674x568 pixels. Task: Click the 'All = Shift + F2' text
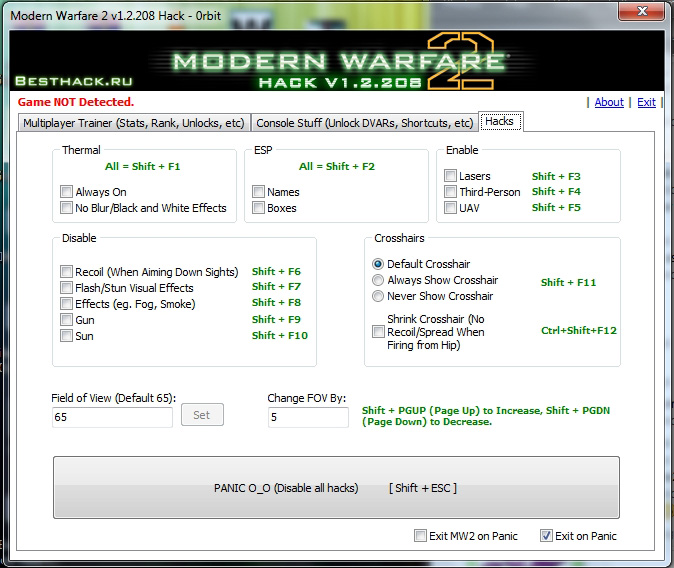click(x=337, y=166)
